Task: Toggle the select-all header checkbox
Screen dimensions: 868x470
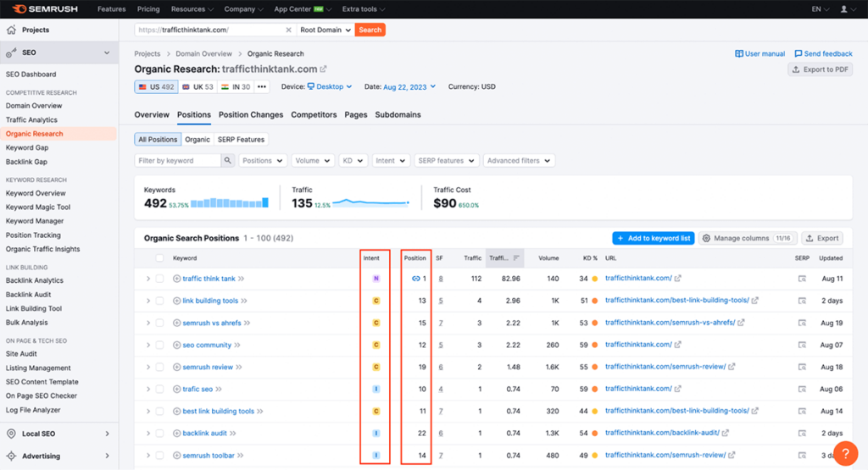Action: [159, 258]
